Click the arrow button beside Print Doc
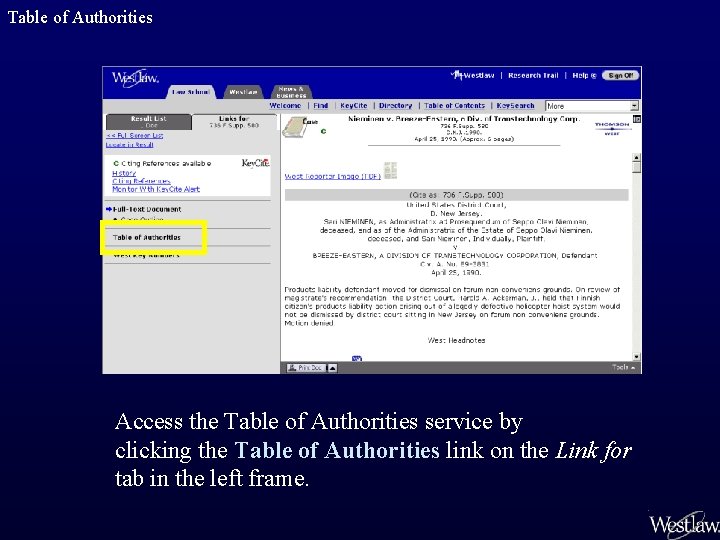The height and width of the screenshot is (540, 720). tap(332, 368)
